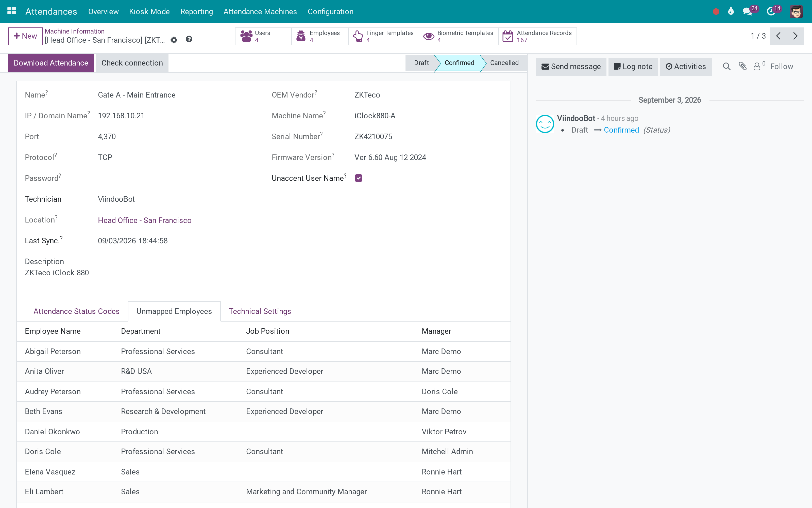The width and height of the screenshot is (812, 508).
Task: Open Finger Templates stat button
Action: pos(383,36)
